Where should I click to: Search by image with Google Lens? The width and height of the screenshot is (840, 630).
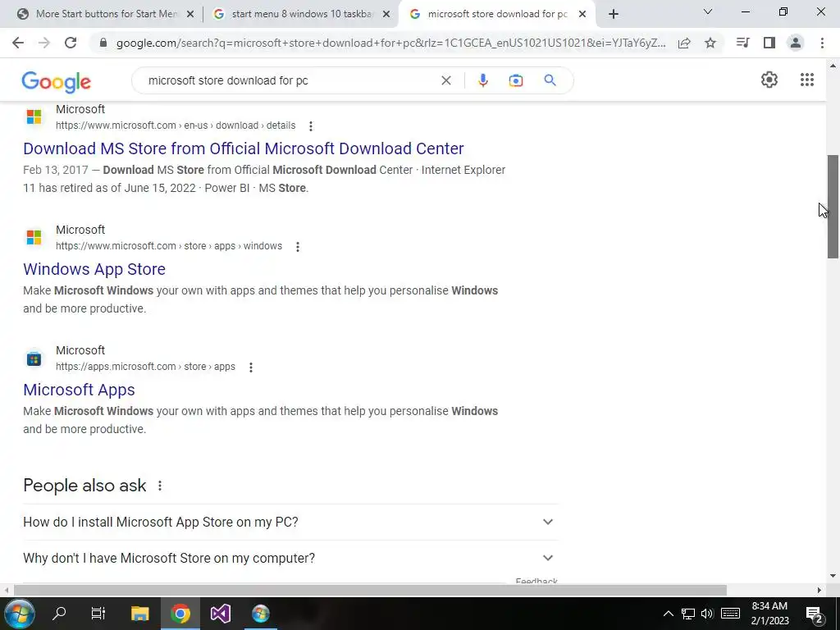click(516, 80)
